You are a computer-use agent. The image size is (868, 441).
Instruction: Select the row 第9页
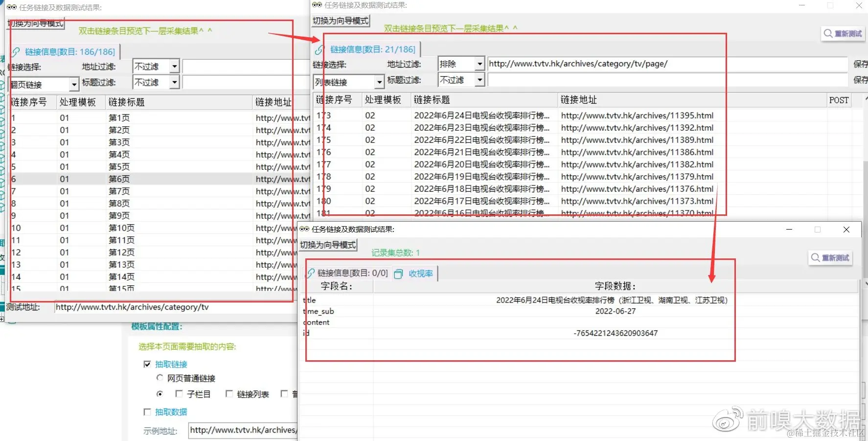[160, 216]
